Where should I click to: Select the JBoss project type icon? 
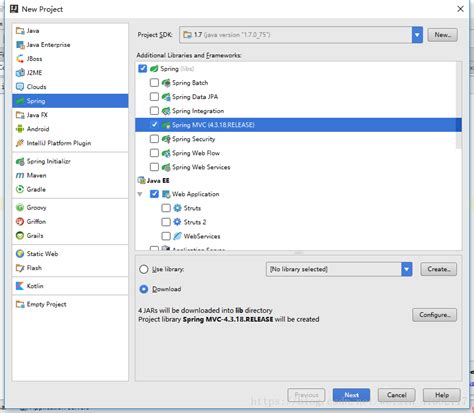[x=20, y=59]
